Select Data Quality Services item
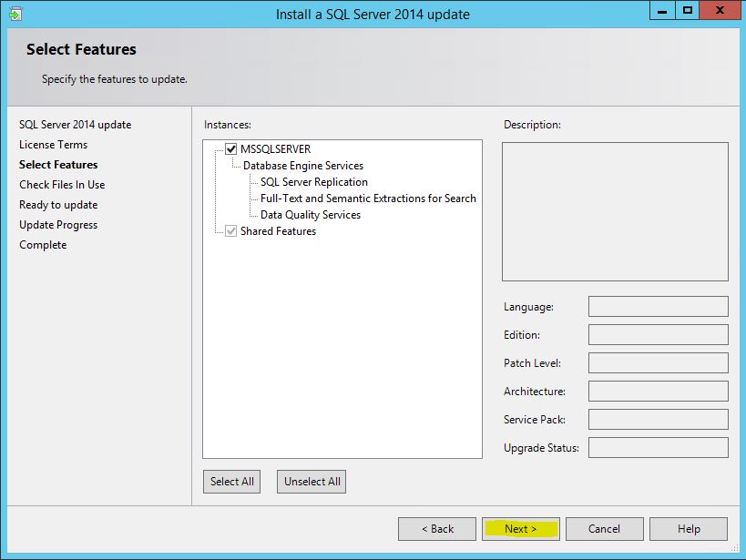The width and height of the screenshot is (746, 560). (311, 215)
